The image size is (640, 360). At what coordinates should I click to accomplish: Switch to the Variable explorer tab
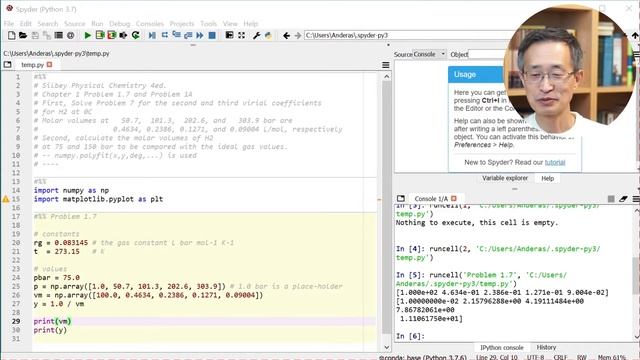click(505, 178)
